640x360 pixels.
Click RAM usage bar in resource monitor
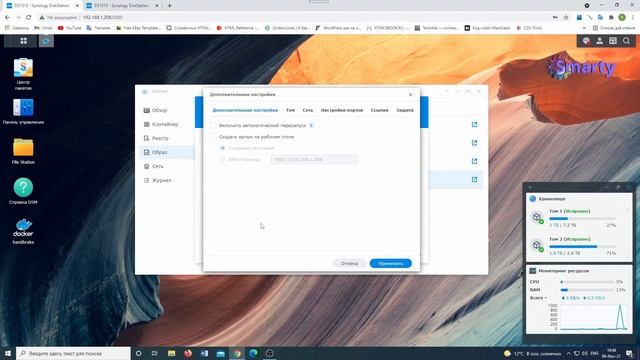(587, 290)
